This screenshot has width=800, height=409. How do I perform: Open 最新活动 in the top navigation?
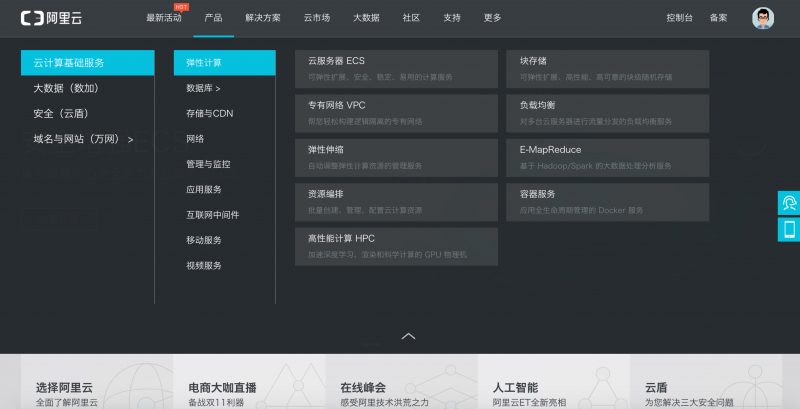pos(164,18)
